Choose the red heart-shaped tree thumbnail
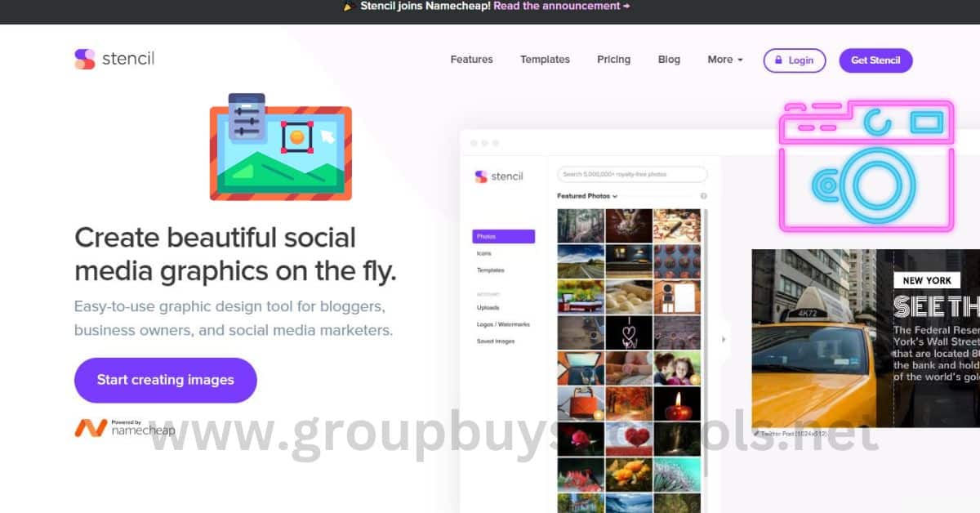Image resolution: width=980 pixels, height=513 pixels. 629,439
